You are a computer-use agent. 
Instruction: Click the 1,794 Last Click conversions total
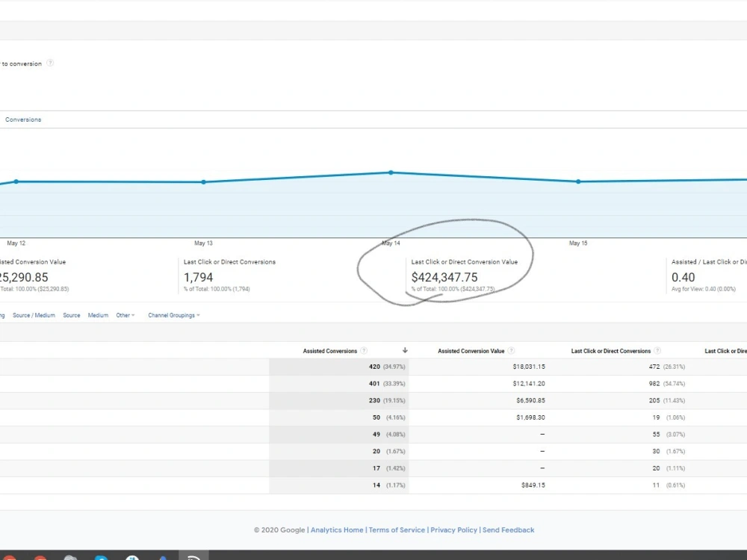pyautogui.click(x=198, y=277)
